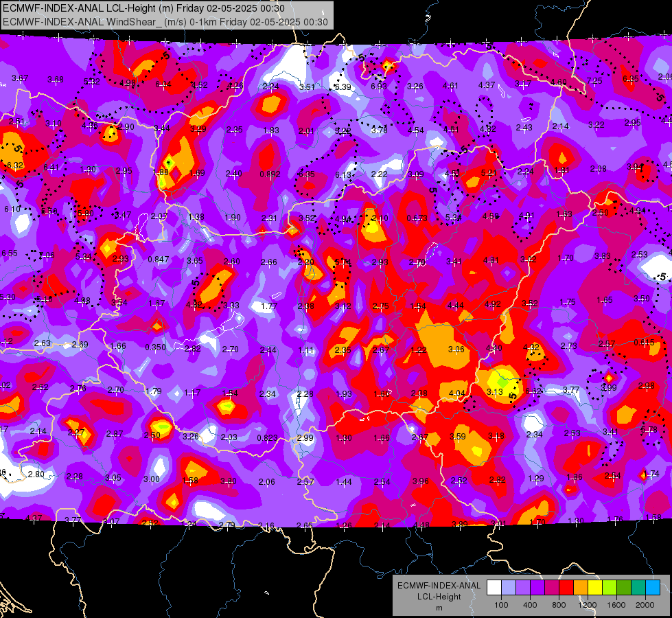Click the wind shear value '7.06'
The height and width of the screenshot is (618, 672).
47,255
